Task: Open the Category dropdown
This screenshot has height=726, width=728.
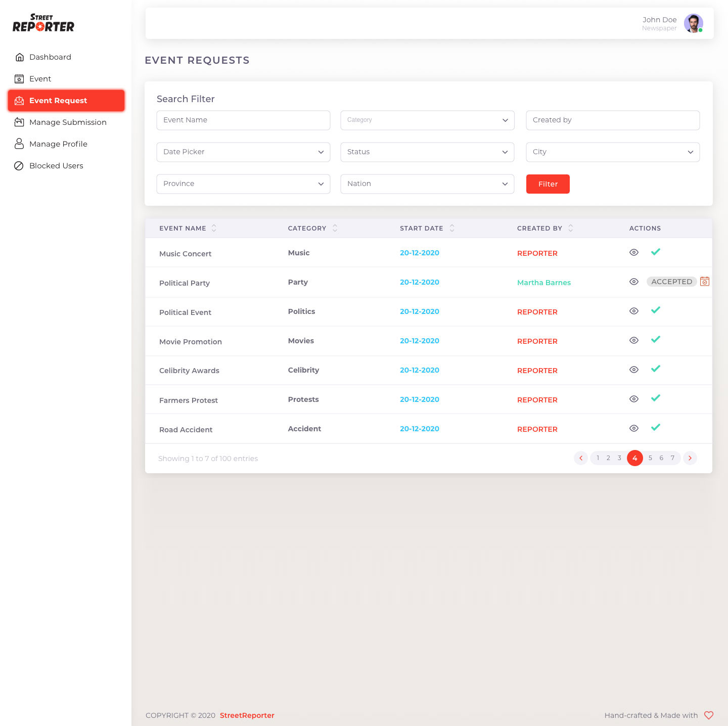Action: pyautogui.click(x=427, y=120)
